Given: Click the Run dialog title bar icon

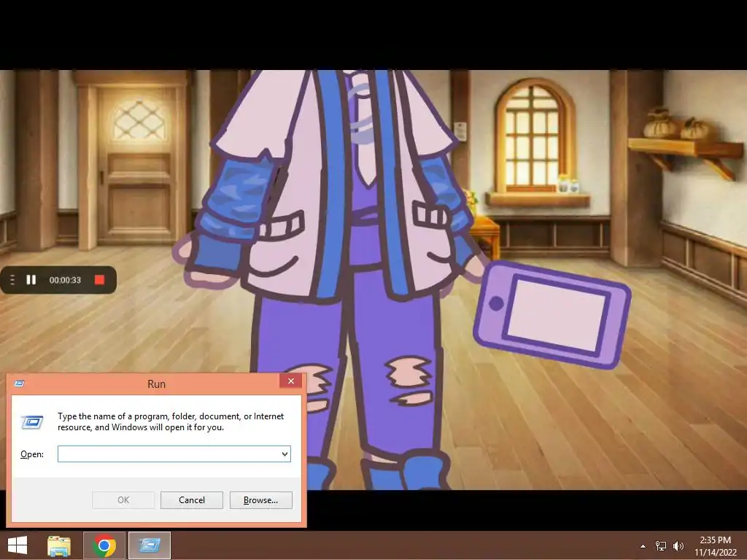Looking at the screenshot, I should [x=20, y=384].
